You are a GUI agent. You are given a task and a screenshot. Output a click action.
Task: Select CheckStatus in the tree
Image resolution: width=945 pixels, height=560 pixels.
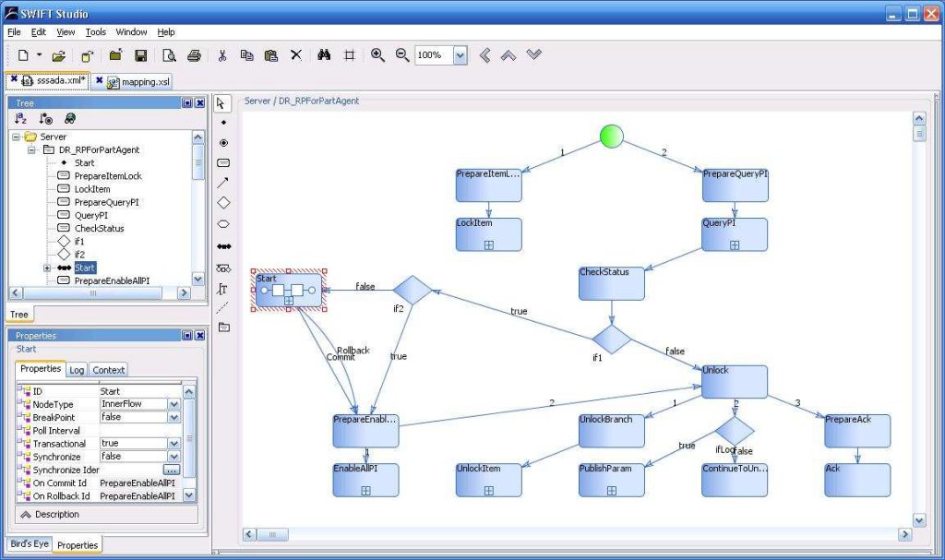(x=99, y=229)
